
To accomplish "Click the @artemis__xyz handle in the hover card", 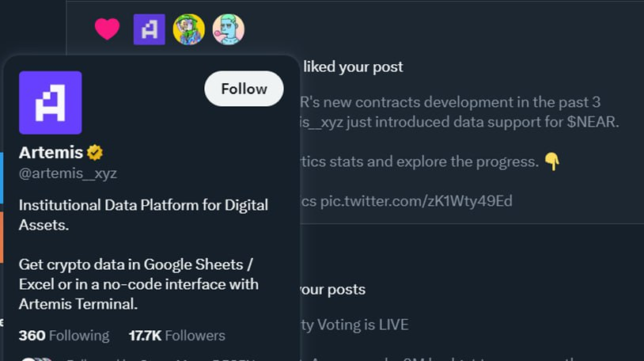I will [68, 173].
